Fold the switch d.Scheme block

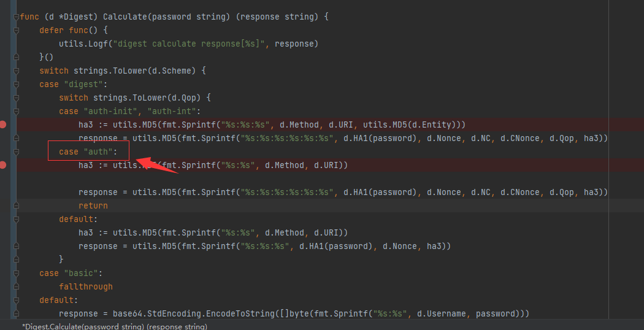pyautogui.click(x=16, y=71)
